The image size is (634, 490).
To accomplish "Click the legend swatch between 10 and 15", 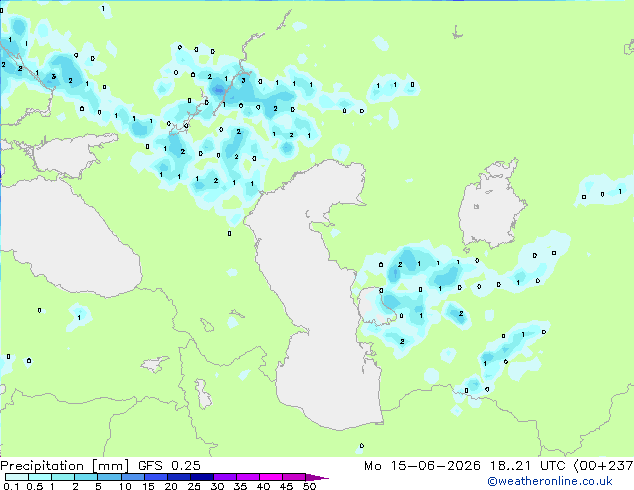I will tap(132, 477).
